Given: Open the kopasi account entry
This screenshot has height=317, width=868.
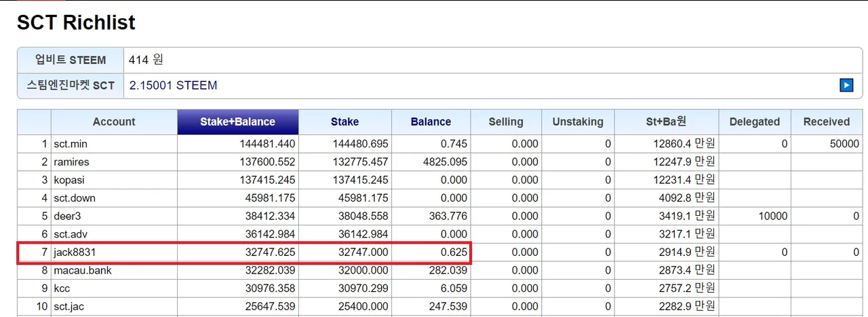Looking at the screenshot, I should 69,181.
